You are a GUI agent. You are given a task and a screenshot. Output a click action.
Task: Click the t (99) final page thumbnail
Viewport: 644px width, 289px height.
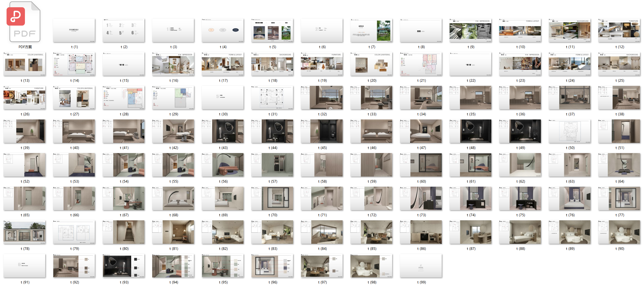(421, 266)
